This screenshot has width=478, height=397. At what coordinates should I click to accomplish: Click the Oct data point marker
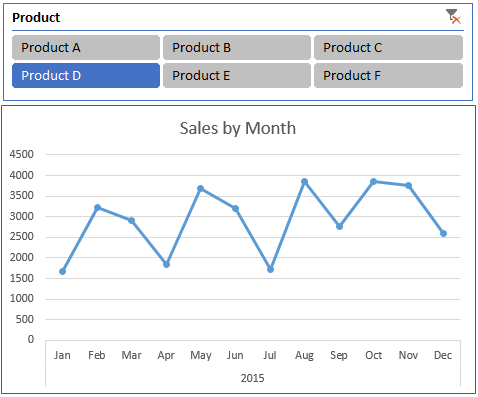point(374,182)
